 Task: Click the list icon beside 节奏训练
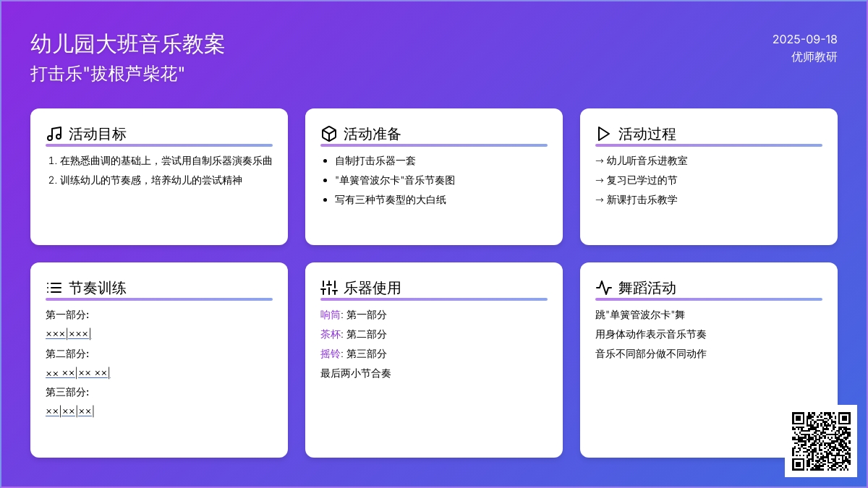54,288
